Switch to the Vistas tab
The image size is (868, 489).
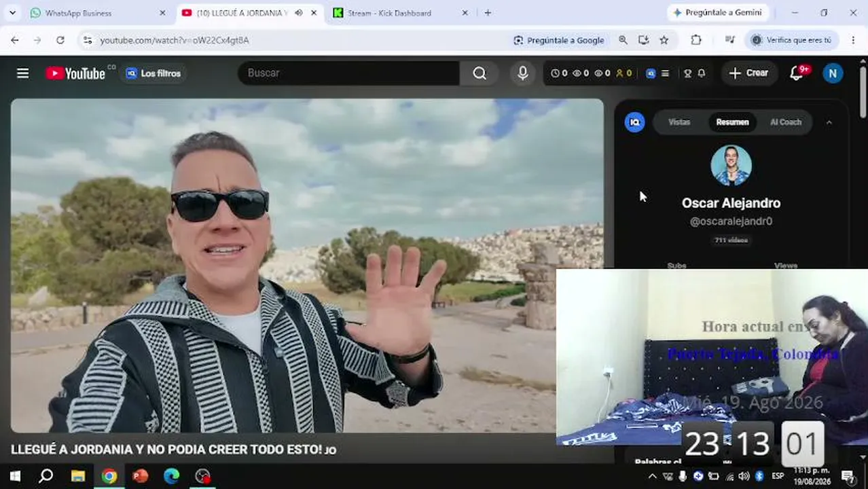click(679, 122)
